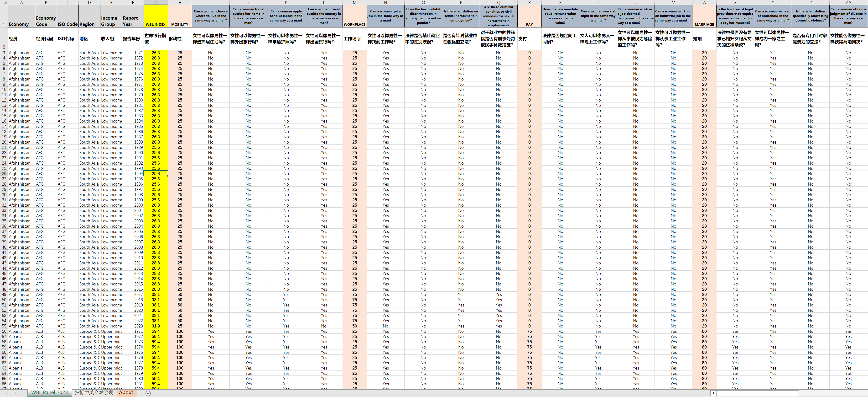Click the select-all corner triangle

(x=4, y=2)
